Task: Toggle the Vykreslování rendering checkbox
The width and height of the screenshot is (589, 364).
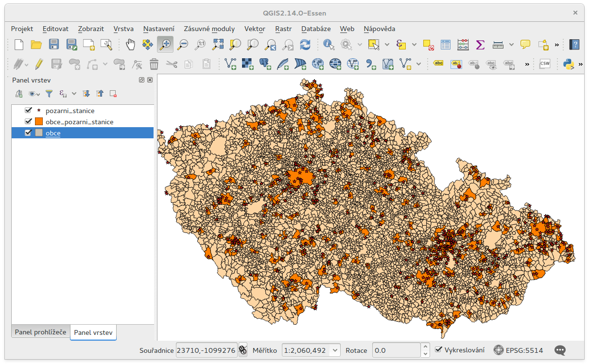Action: pos(438,350)
